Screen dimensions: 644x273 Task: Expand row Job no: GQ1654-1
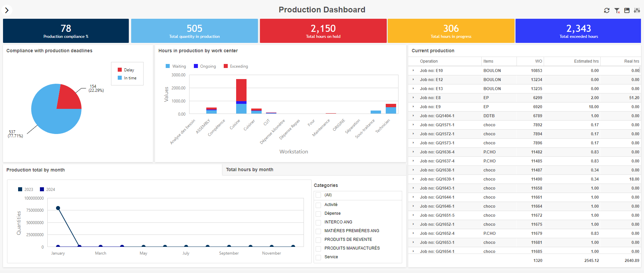(413, 251)
